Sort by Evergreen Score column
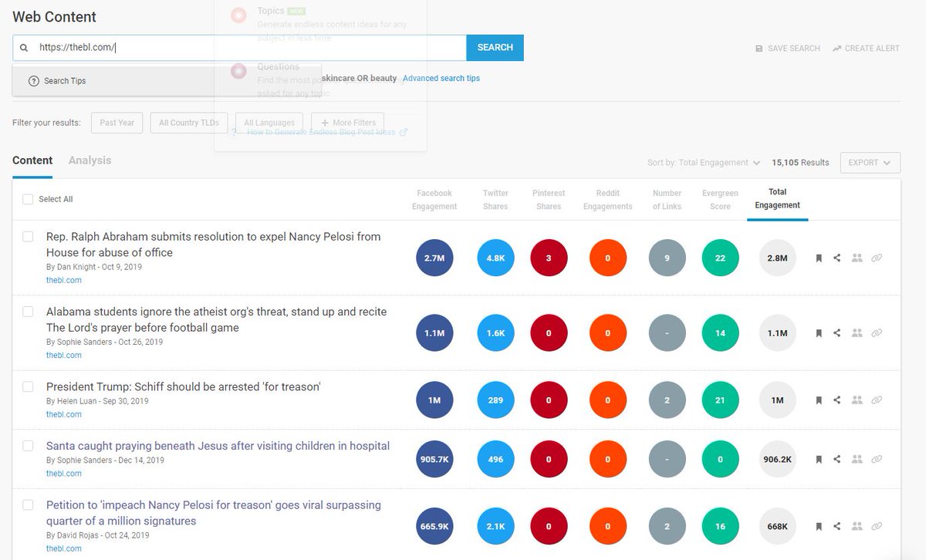926x560 pixels. [x=720, y=200]
